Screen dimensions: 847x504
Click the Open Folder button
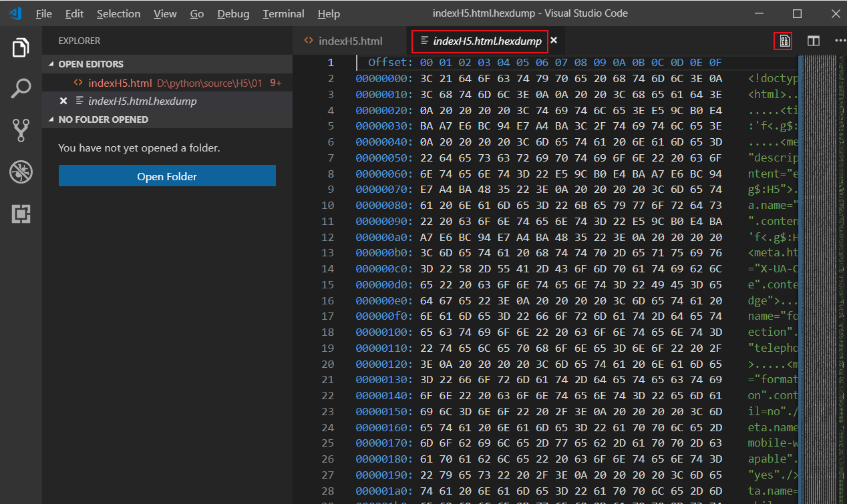point(166,176)
